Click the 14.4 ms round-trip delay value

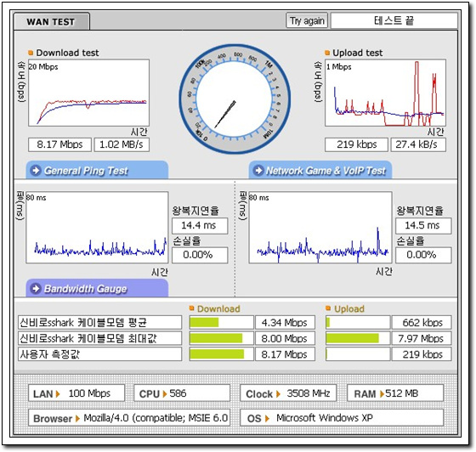pos(200,226)
